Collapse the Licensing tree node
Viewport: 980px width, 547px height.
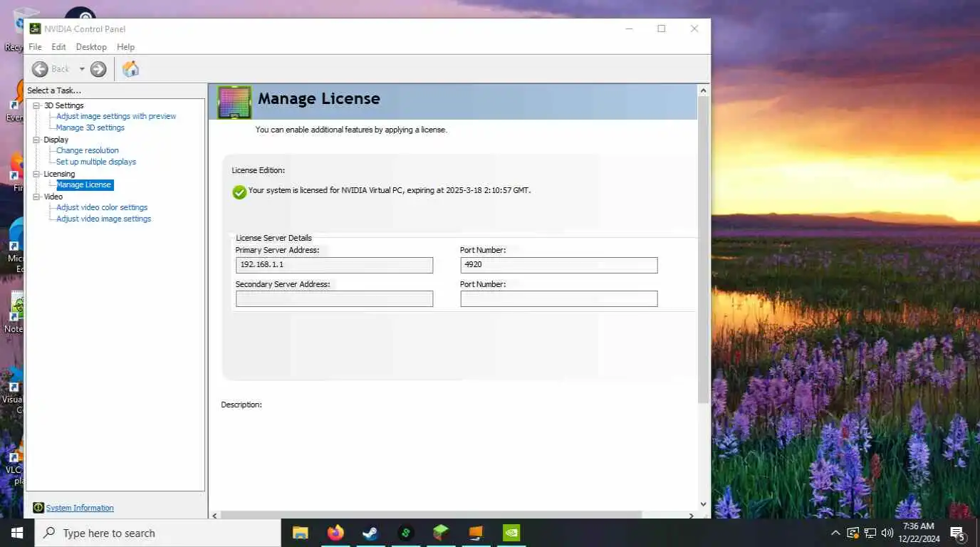tap(37, 174)
